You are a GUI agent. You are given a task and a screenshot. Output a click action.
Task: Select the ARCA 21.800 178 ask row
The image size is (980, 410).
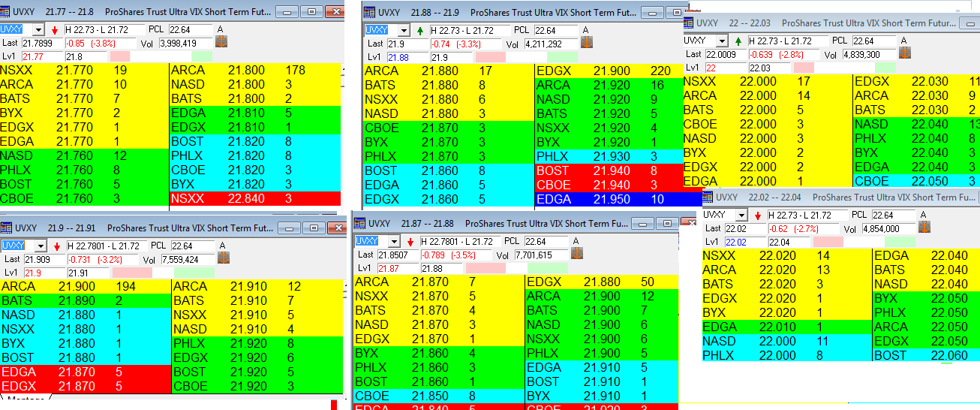(254, 70)
